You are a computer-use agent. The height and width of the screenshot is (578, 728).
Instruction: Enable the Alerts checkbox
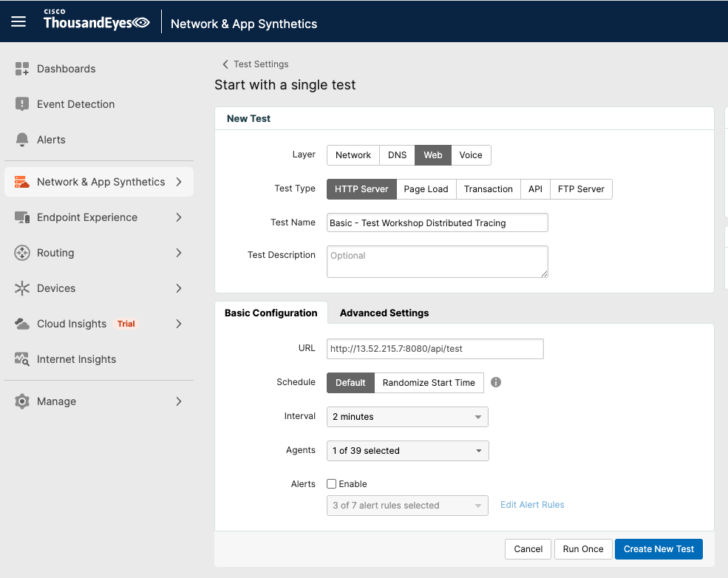[332, 483]
